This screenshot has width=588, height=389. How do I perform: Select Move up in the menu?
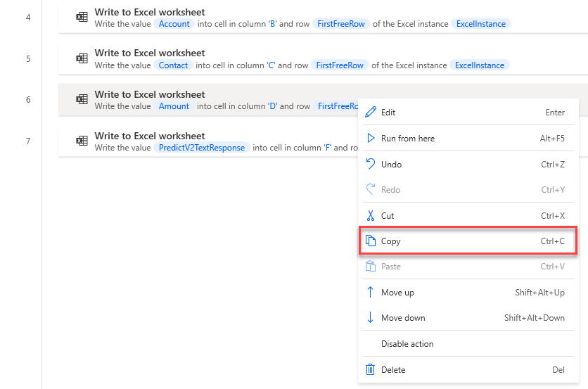click(468, 292)
